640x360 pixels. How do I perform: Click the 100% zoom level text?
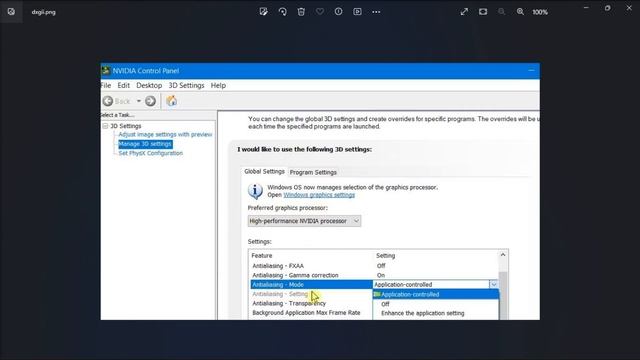point(540,12)
